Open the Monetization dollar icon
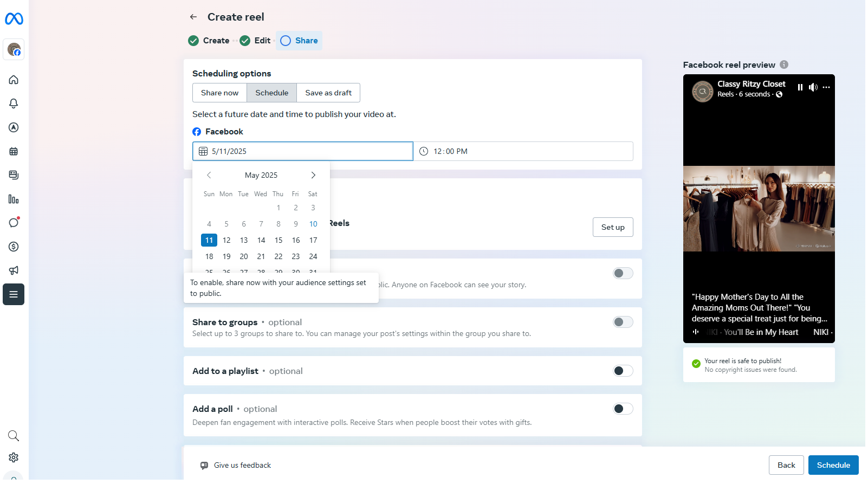This screenshot has height=484, width=868. pos(14,247)
